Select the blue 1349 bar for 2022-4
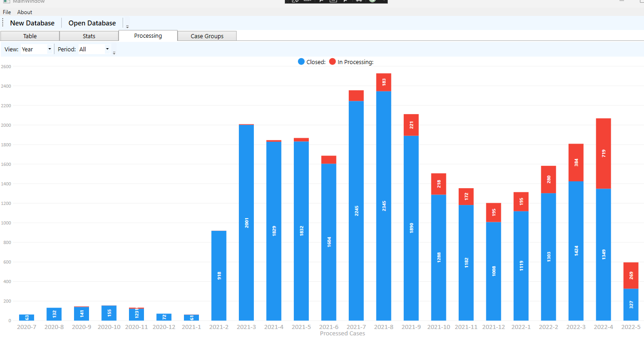This screenshot has height=339, width=644. click(x=604, y=255)
